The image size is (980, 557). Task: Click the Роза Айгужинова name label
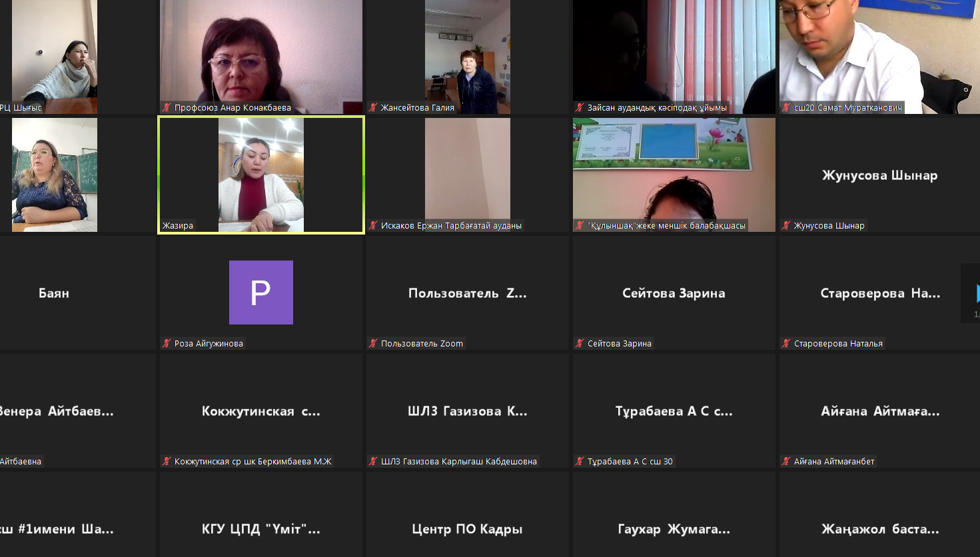[209, 343]
